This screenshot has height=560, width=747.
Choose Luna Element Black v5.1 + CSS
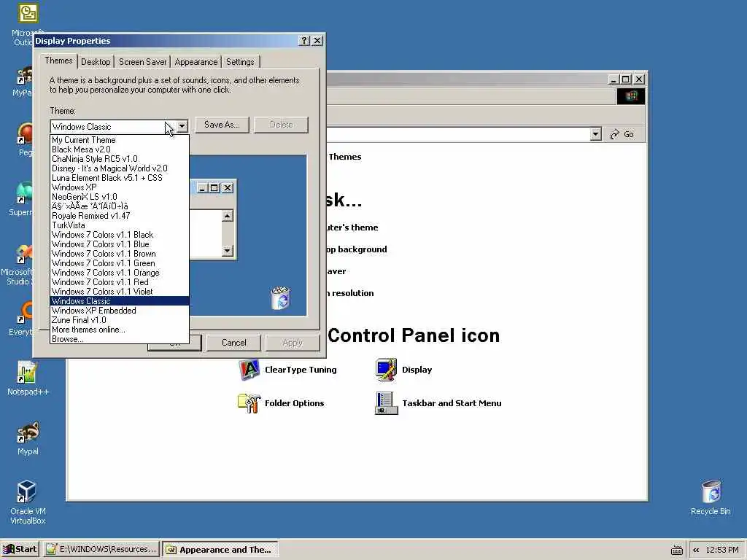pyautogui.click(x=120, y=178)
